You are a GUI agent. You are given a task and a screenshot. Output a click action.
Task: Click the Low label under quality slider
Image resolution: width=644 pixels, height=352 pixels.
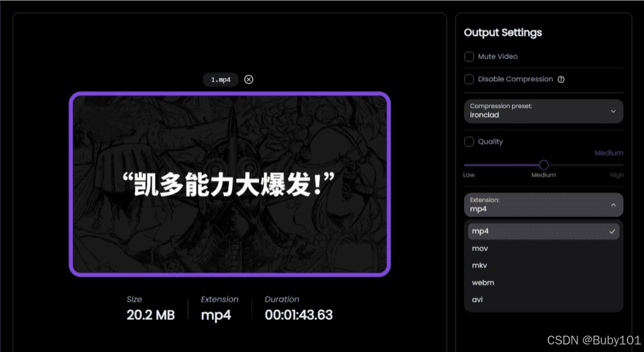click(469, 175)
